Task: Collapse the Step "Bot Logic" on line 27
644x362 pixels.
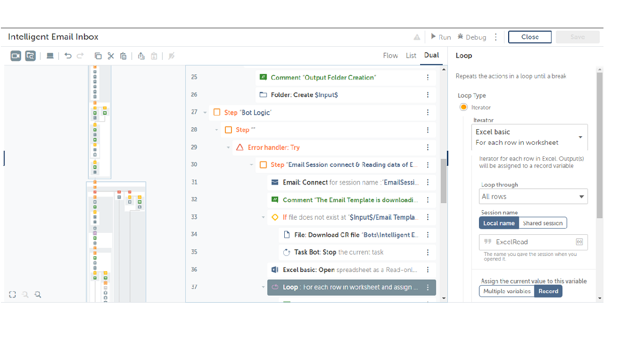Action: 205,113
